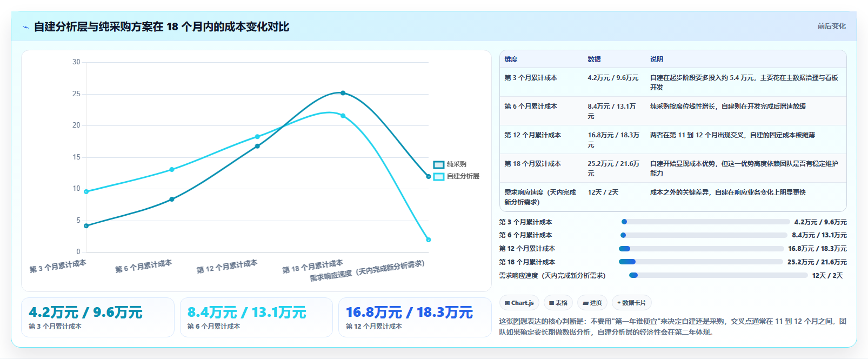Click the 需求响应速度 progress bar

pyautogui.click(x=718, y=275)
